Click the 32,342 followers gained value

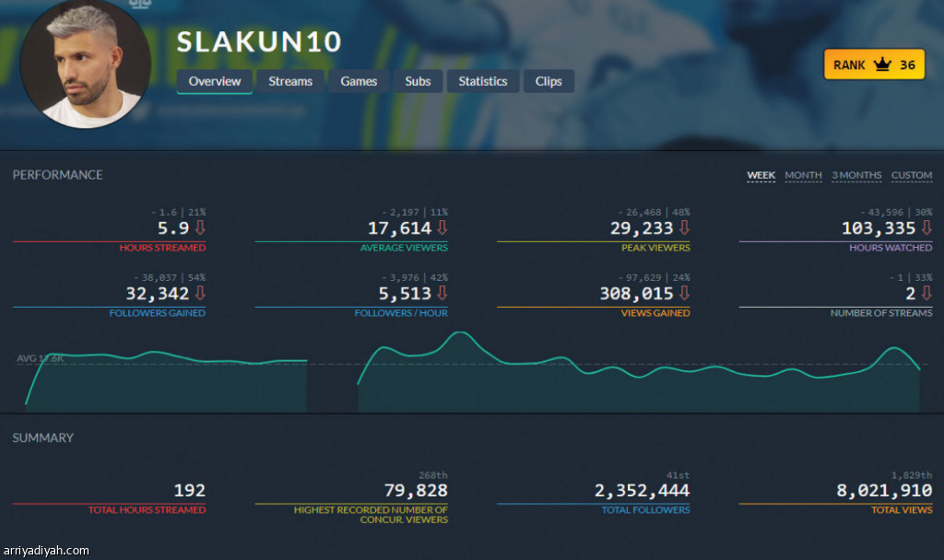pos(158,294)
